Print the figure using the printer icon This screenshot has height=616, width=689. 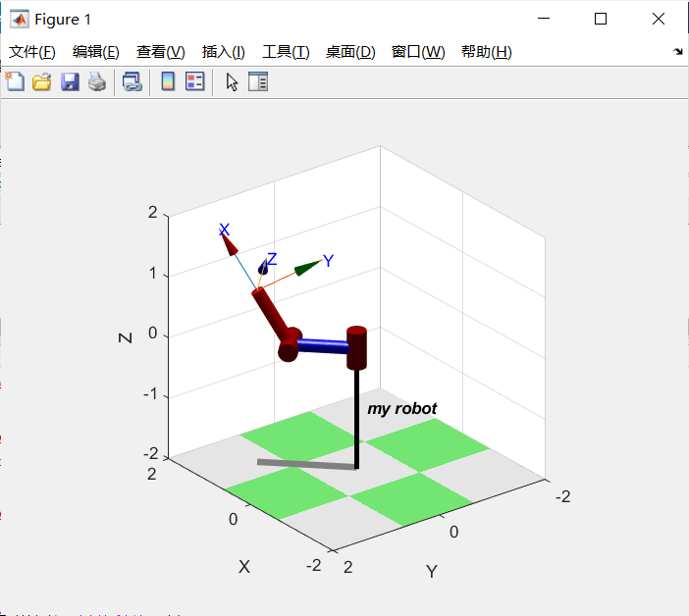97,82
